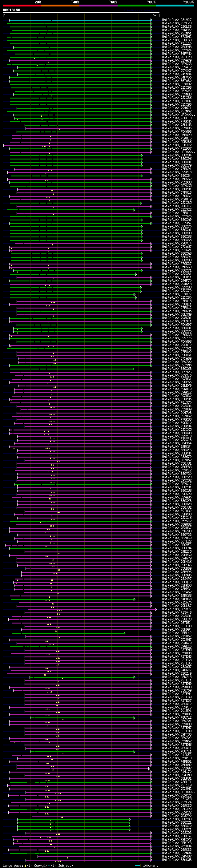Open hit UniRef100_C7IXE5

pyautogui.click(x=177, y=799)
